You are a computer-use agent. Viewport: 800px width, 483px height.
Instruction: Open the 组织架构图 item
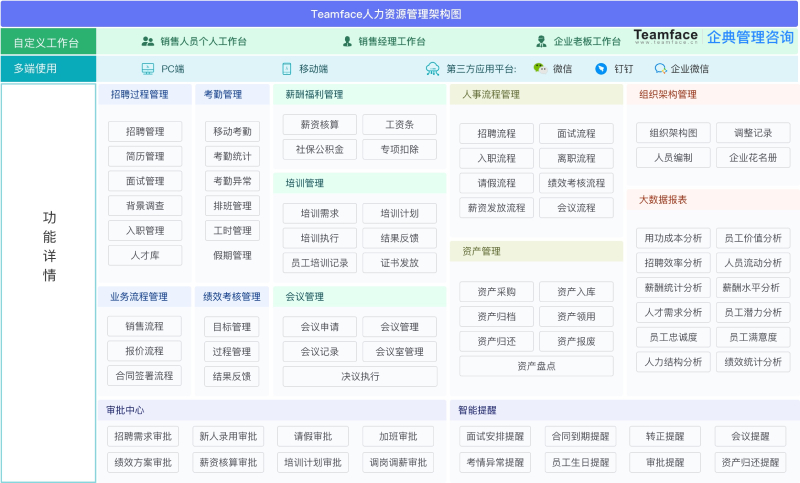click(x=673, y=133)
